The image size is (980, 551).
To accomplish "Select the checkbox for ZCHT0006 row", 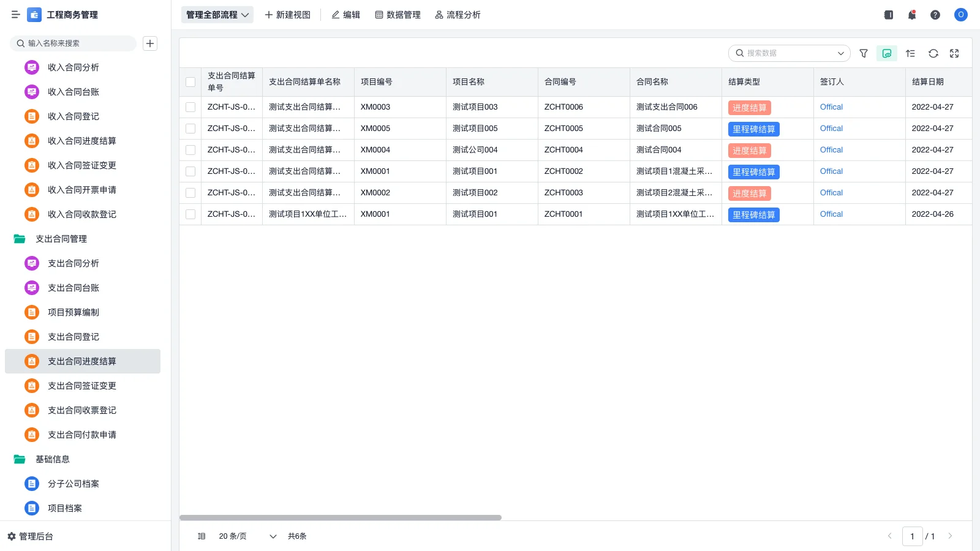I will (190, 107).
